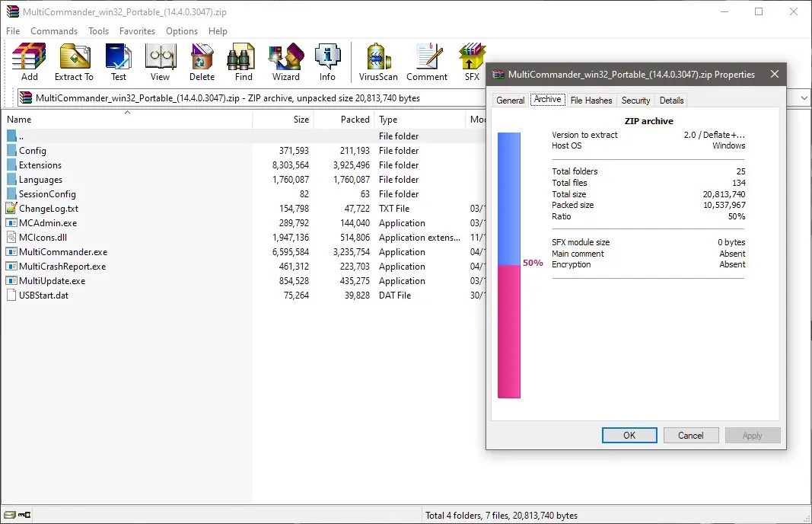This screenshot has height=524, width=812.
Task: Click the Extract To toolbar icon
Action: tap(75, 56)
